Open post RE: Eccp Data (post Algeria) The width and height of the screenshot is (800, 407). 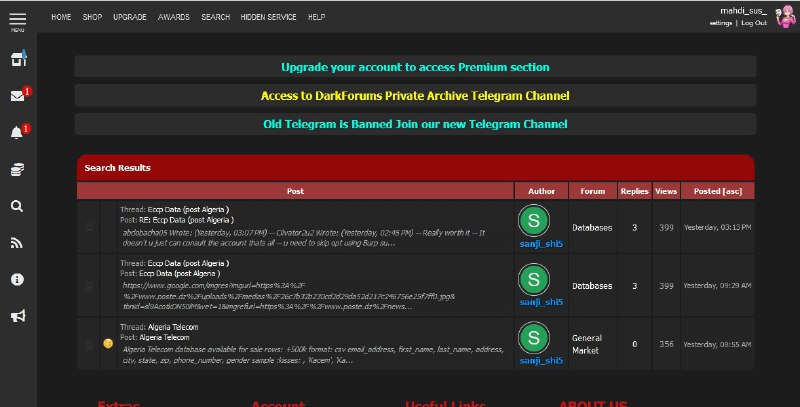click(x=186, y=220)
